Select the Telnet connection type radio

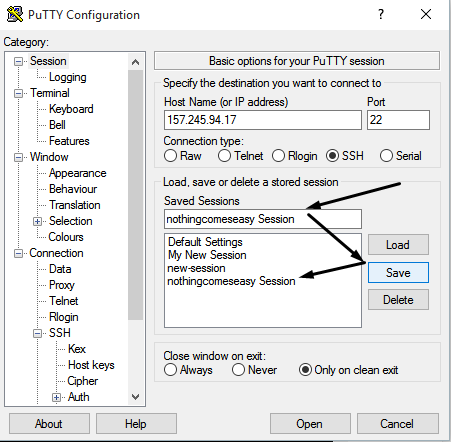(x=224, y=156)
